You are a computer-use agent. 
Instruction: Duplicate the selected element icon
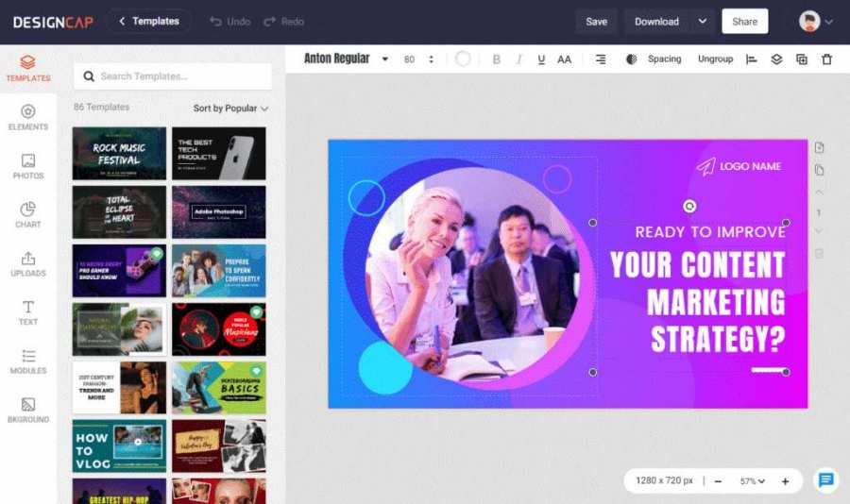point(802,59)
